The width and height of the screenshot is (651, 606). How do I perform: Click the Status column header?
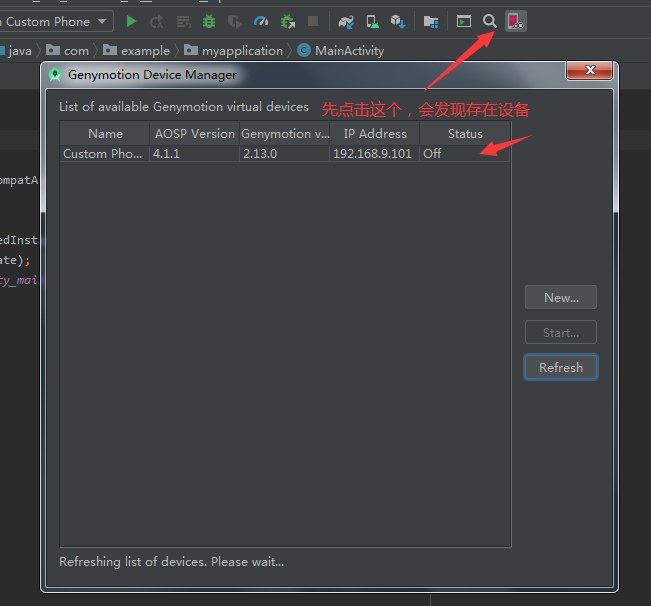[465, 134]
